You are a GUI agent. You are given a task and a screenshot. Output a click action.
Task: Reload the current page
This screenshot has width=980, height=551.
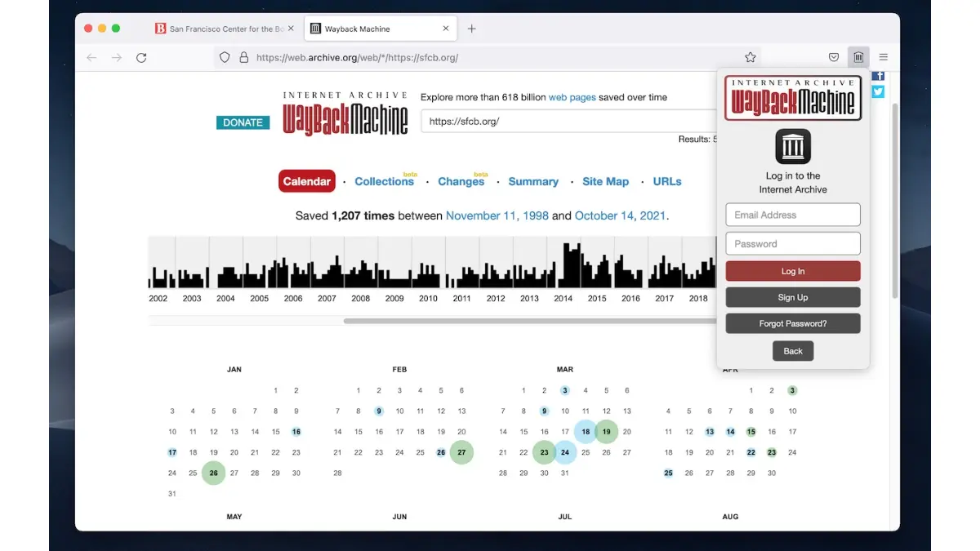[x=141, y=57]
